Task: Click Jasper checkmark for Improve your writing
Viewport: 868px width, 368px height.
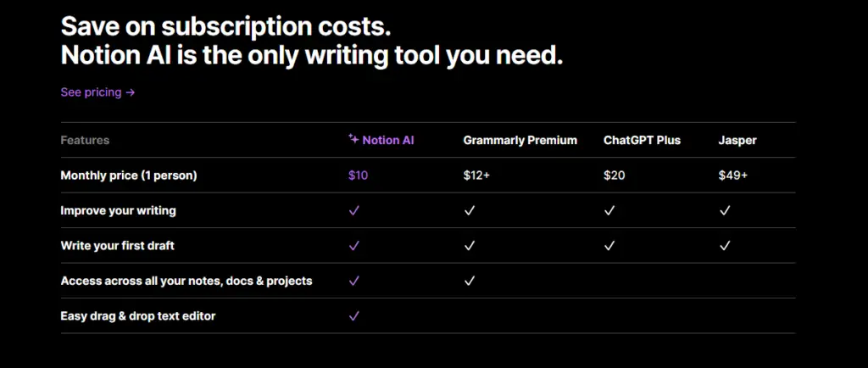Action: click(x=725, y=210)
